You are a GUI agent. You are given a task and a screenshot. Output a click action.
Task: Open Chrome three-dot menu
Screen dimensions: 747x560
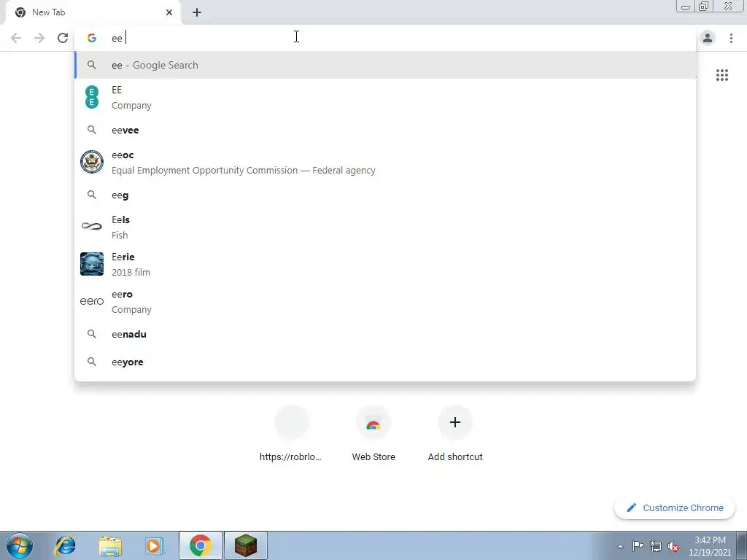coord(731,38)
